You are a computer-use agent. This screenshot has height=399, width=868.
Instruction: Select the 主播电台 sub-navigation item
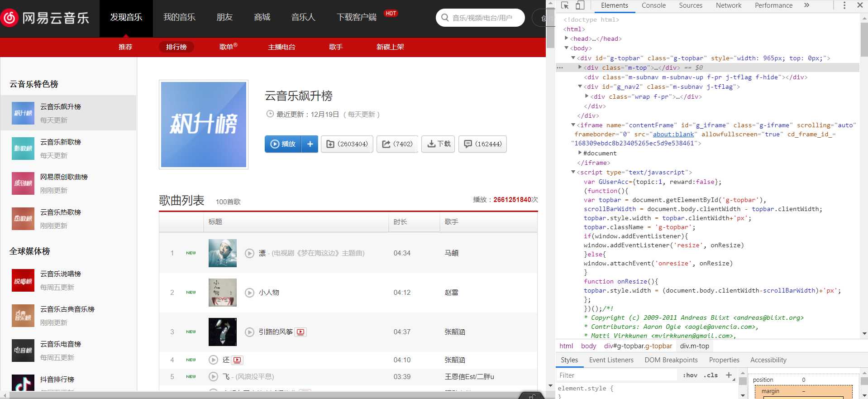[x=281, y=47]
